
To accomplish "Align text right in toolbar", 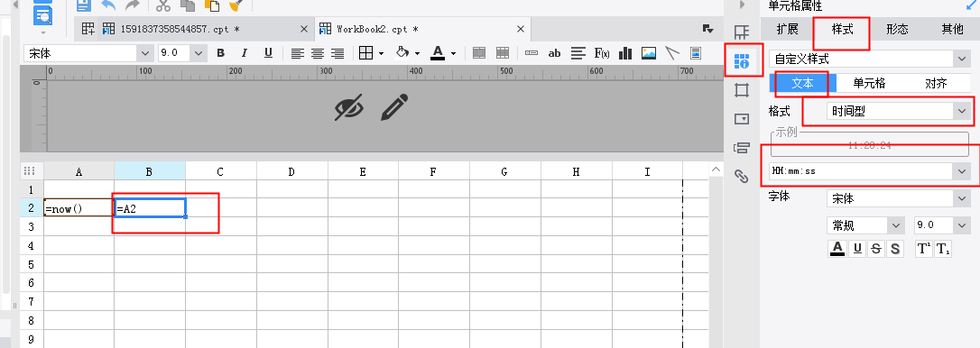I will (337, 53).
